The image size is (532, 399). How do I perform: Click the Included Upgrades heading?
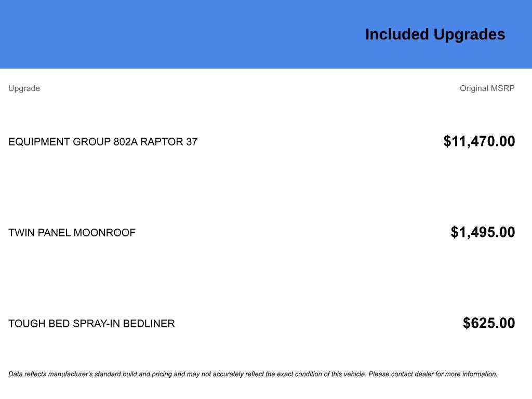(x=435, y=35)
